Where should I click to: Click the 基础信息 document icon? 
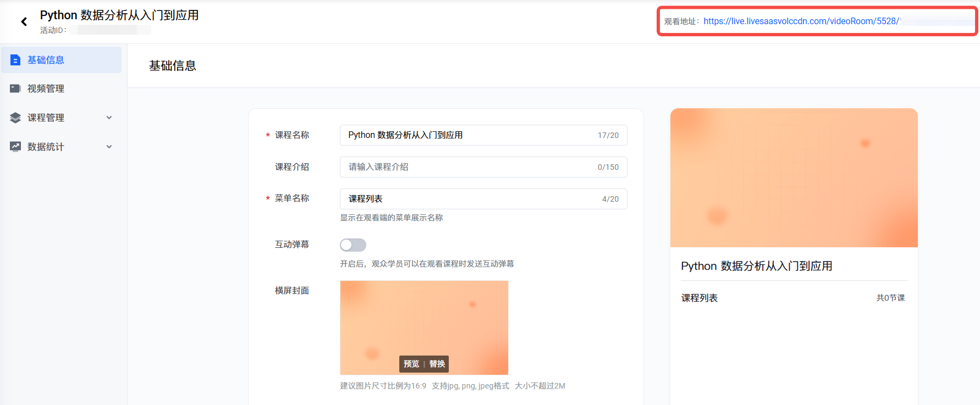[15, 60]
